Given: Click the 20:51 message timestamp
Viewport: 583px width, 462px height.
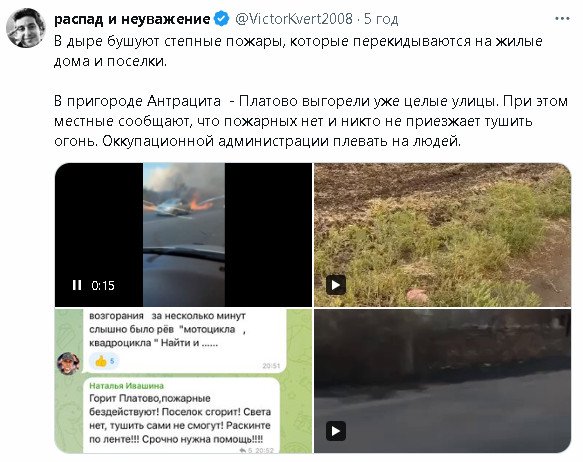Looking at the screenshot, I should pos(271,366).
